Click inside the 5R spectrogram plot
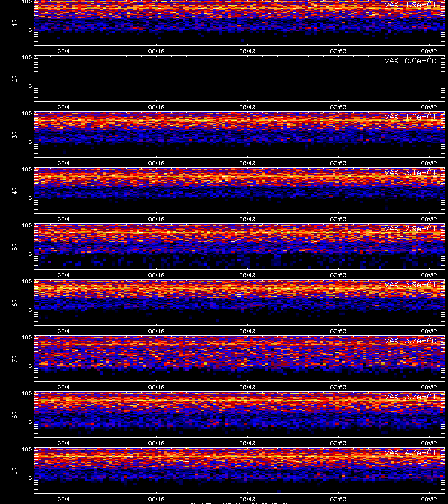This screenshot has width=448, height=504. click(x=240, y=246)
